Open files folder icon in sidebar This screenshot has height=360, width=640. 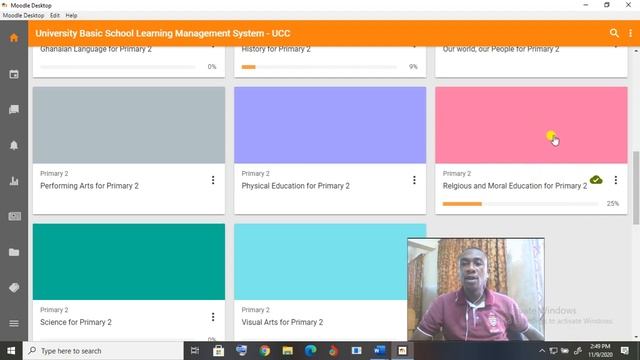[x=14, y=252]
